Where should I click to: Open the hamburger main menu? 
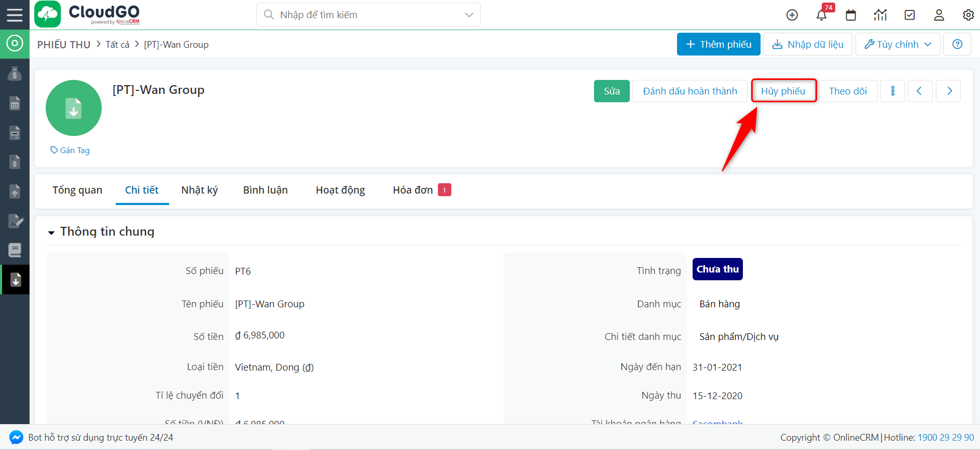(15, 15)
